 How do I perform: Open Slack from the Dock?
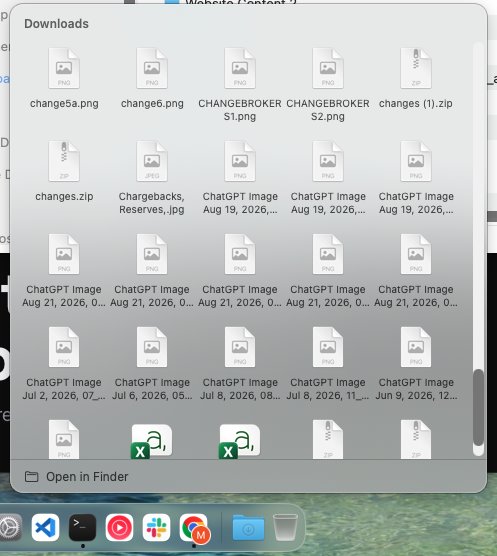pyautogui.click(x=156, y=527)
